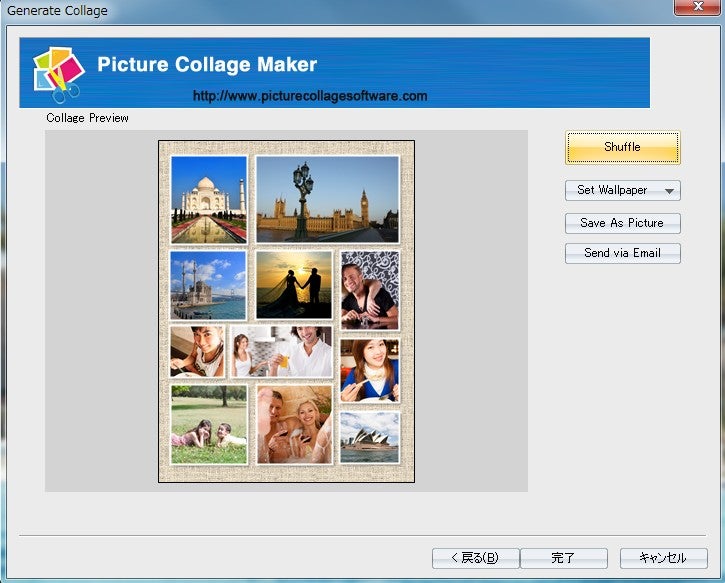Open the Set Wallpaper dropdown arrow
725x583 pixels.
(669, 190)
